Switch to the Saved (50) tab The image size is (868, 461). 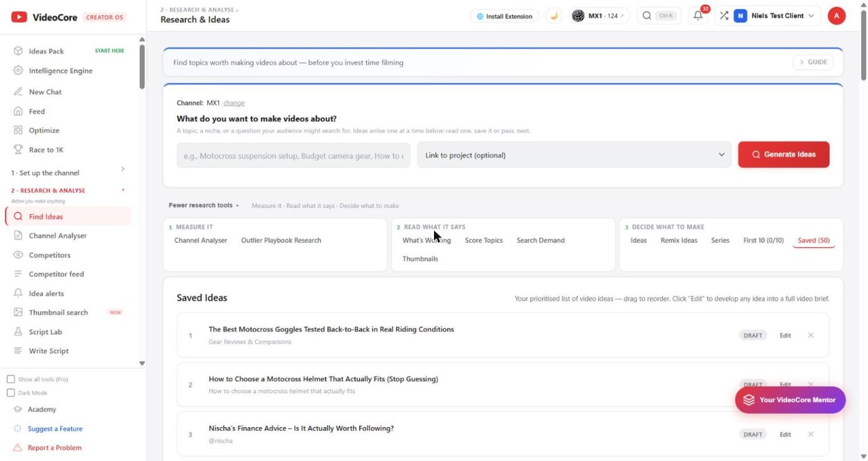[814, 240]
